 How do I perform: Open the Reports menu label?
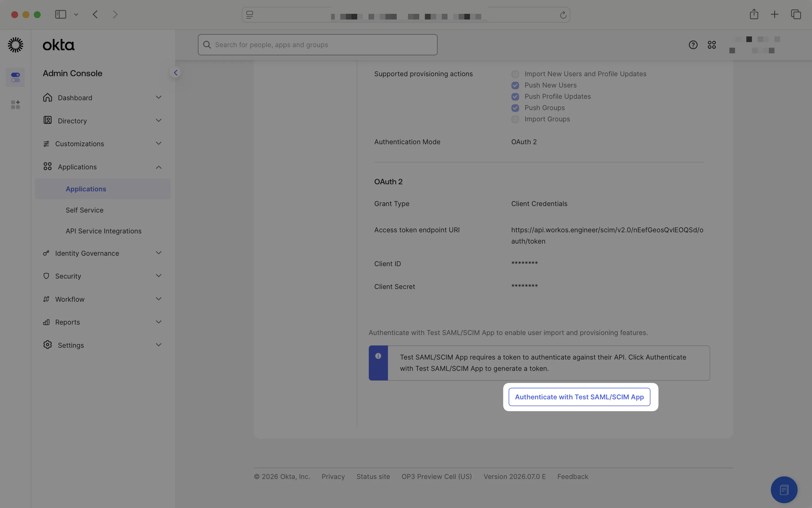coord(67,322)
